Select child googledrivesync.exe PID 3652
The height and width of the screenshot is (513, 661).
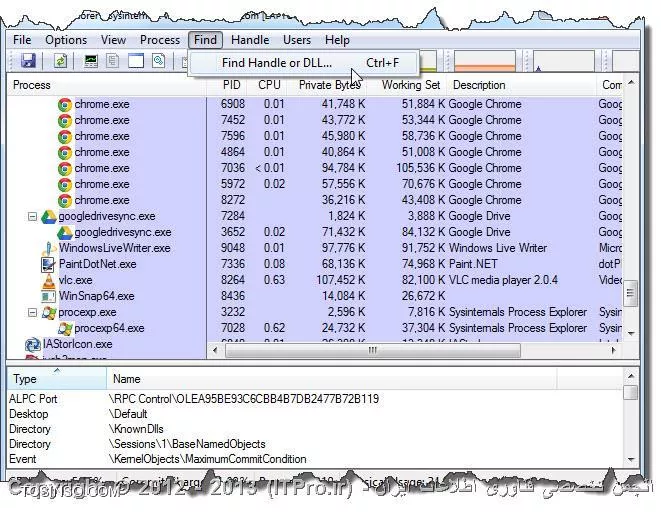tap(314, 232)
